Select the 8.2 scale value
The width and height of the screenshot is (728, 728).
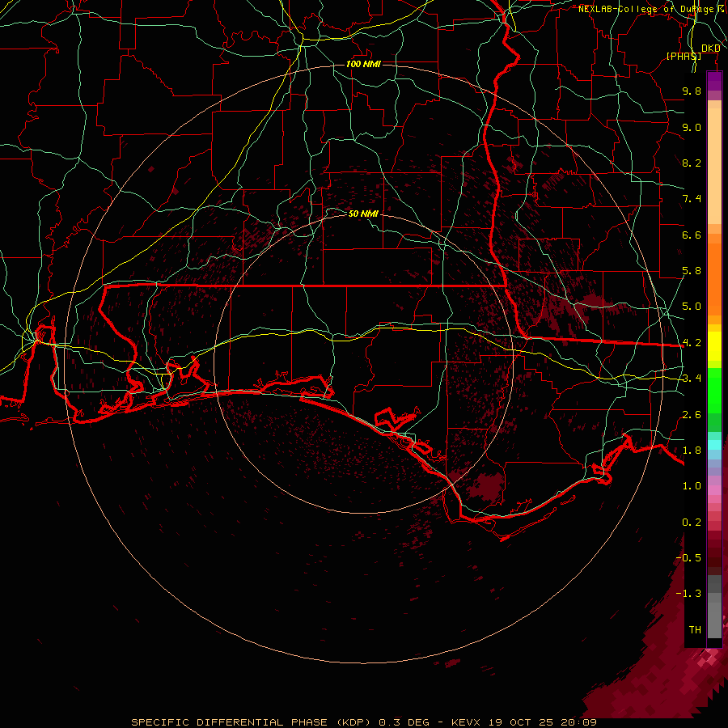click(x=692, y=163)
